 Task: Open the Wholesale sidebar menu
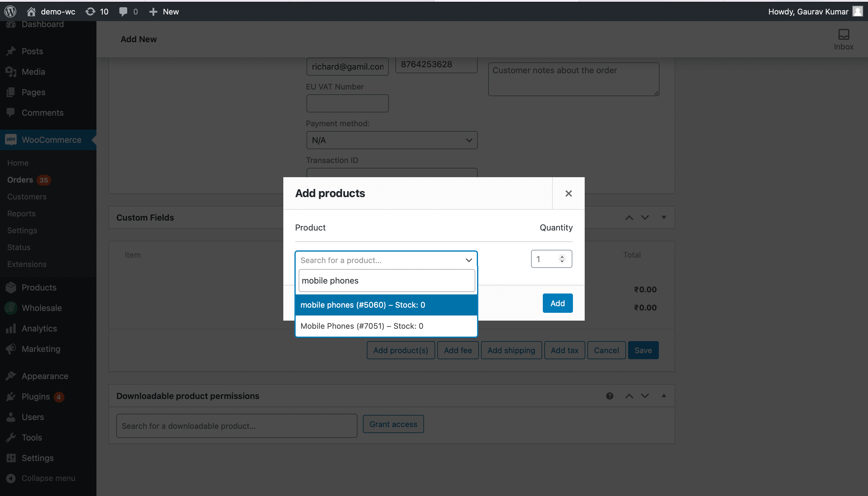point(42,308)
